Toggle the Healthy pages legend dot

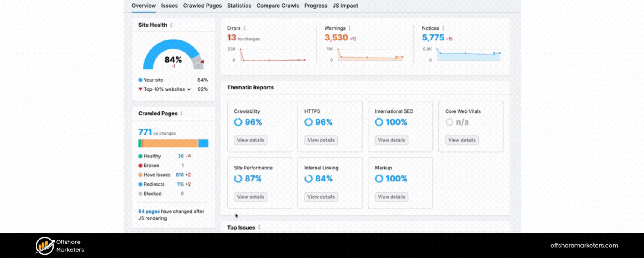(140, 156)
